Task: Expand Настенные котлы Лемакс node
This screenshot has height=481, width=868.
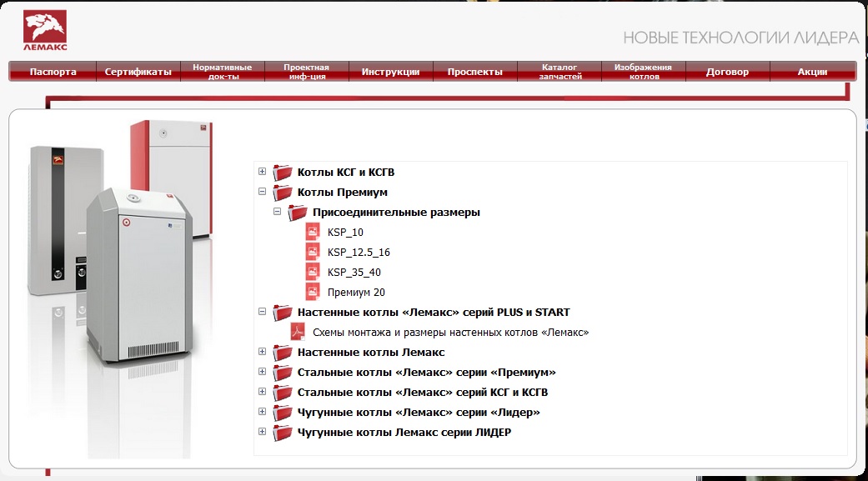Action: (263, 352)
